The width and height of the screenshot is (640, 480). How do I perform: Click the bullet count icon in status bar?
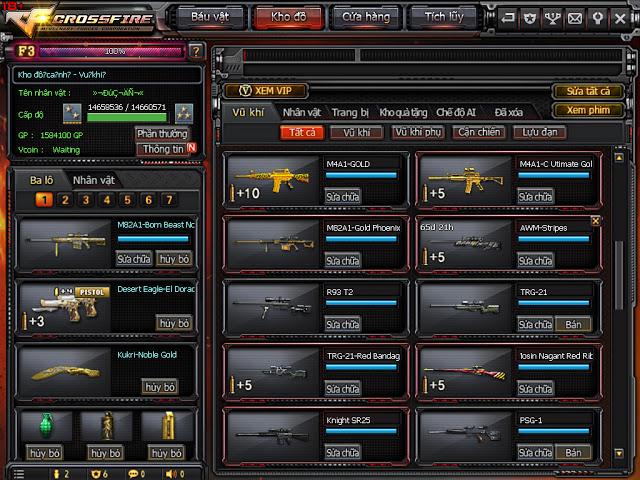(x=57, y=474)
